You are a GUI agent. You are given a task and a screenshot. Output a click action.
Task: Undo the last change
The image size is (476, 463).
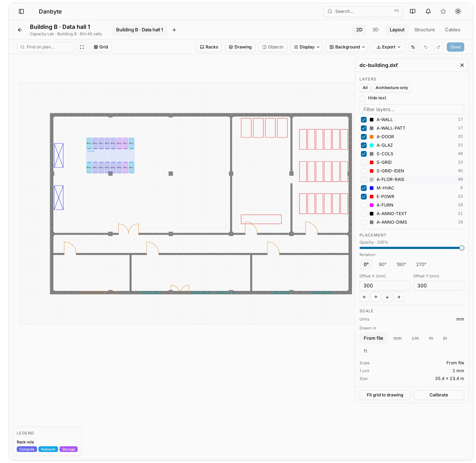(426, 47)
